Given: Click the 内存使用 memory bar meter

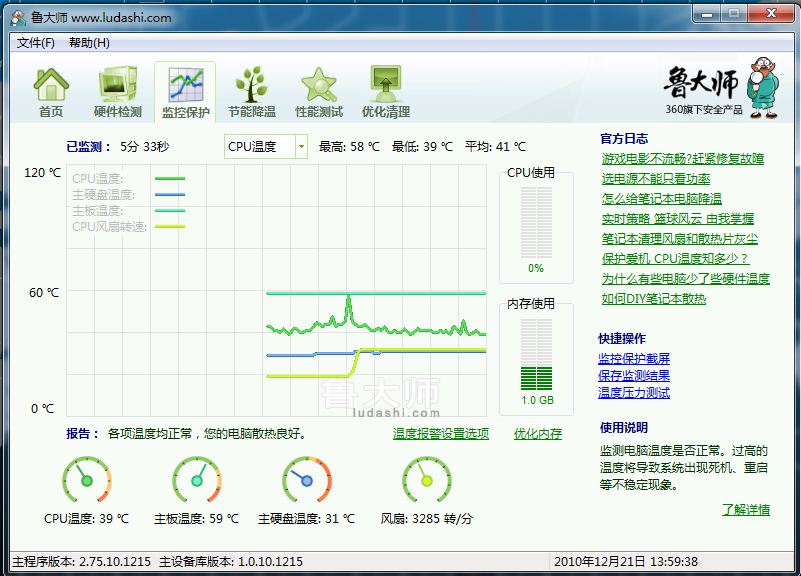Looking at the screenshot, I should (x=536, y=354).
